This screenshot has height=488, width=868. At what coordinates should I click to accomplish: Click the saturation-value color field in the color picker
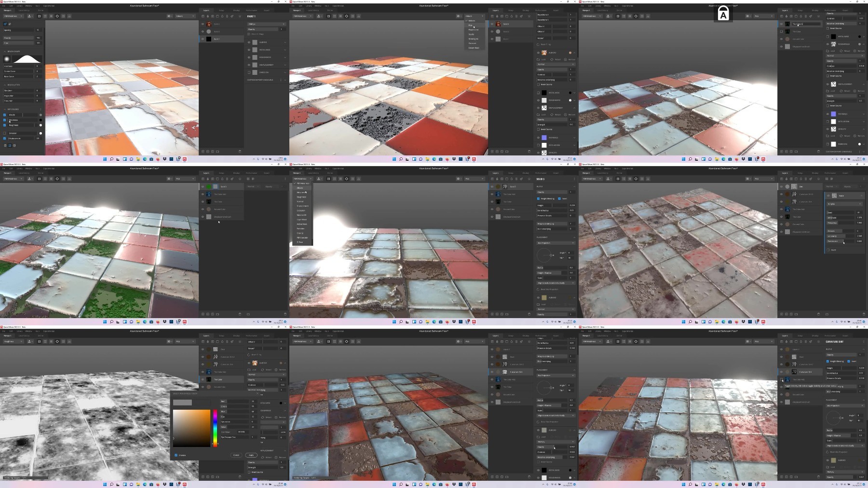point(191,428)
